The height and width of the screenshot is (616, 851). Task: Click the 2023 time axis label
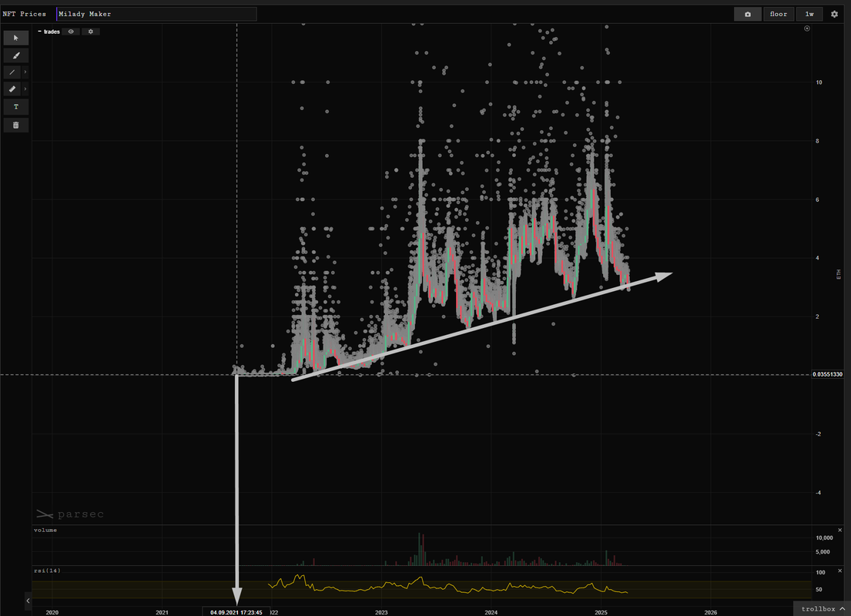[x=381, y=612]
